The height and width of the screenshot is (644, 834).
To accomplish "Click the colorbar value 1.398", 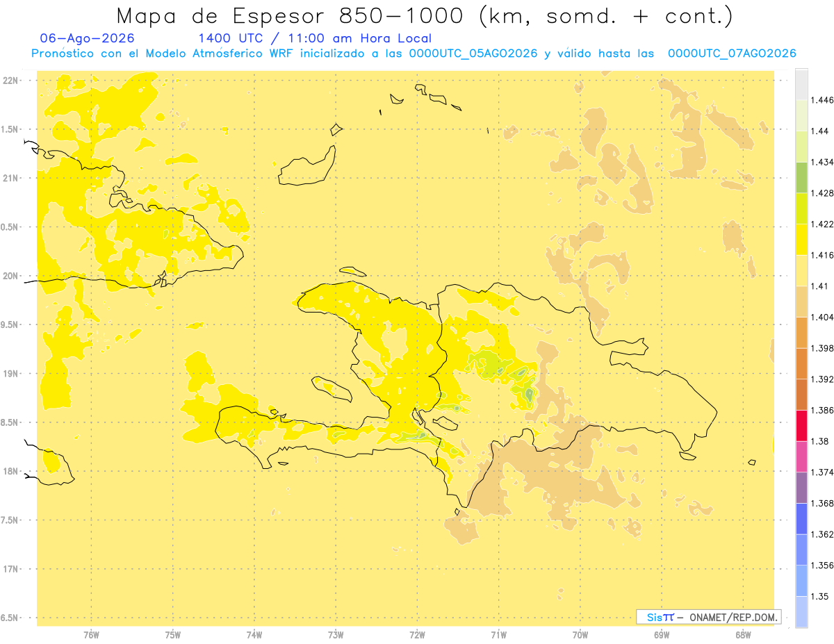I will pos(822,348).
